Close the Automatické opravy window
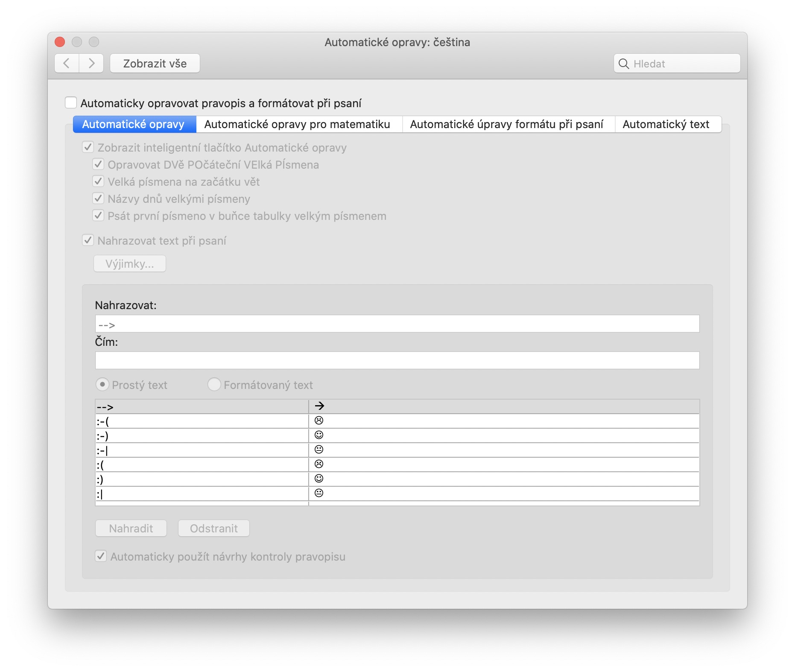795x672 pixels. point(60,42)
